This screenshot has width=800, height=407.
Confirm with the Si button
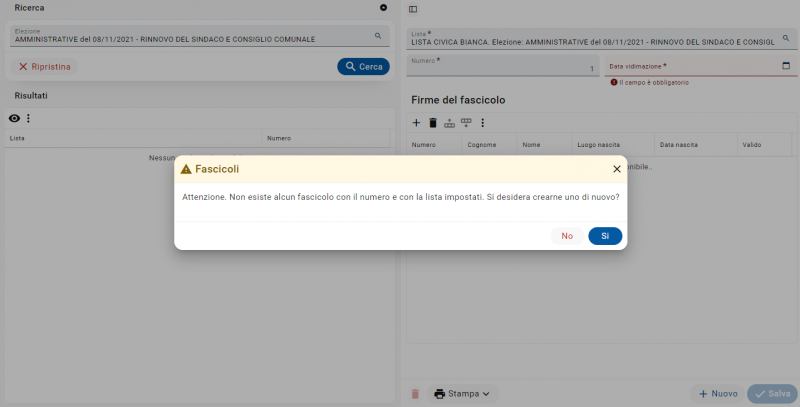click(x=605, y=236)
